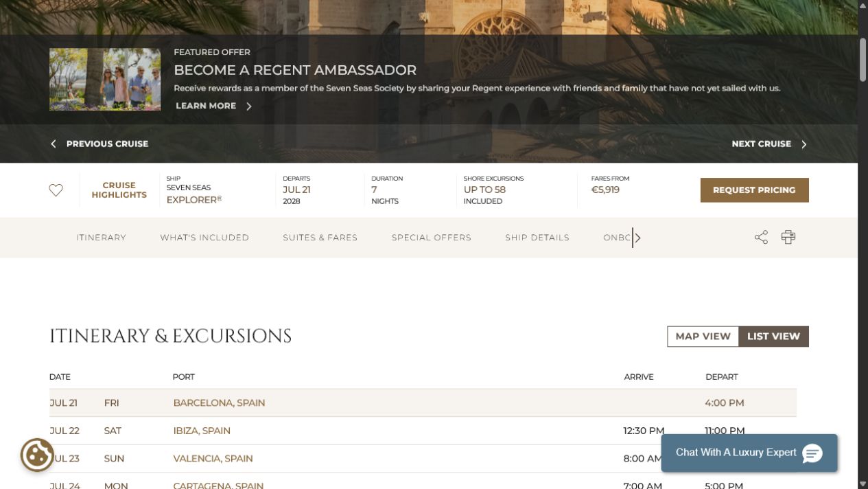Viewport: 868px width, 489px height.
Task: Click the right arrow beside Next Cruise
Action: [804, 144]
